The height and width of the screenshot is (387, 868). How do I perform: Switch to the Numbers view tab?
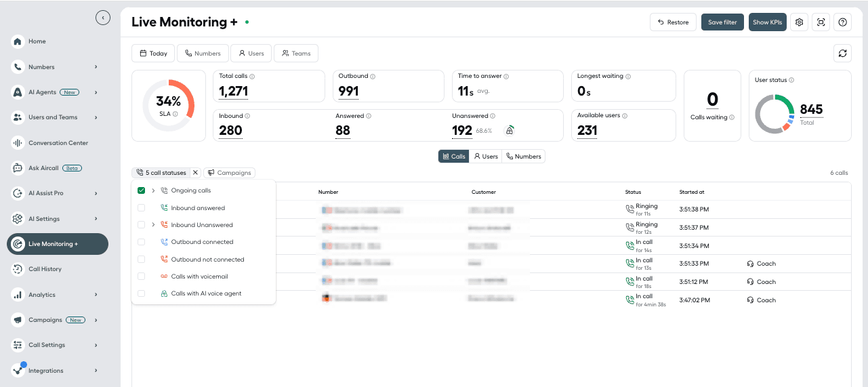524,157
